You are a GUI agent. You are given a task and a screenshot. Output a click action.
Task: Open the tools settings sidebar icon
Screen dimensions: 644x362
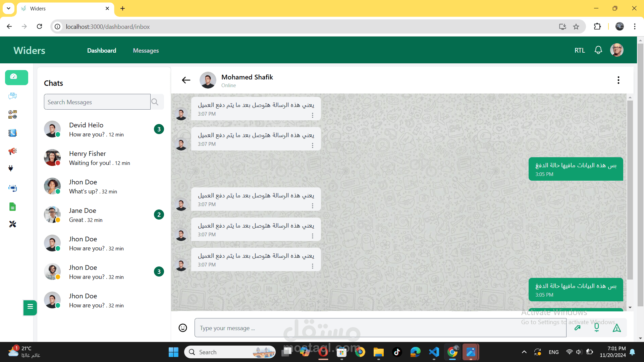[12, 224]
